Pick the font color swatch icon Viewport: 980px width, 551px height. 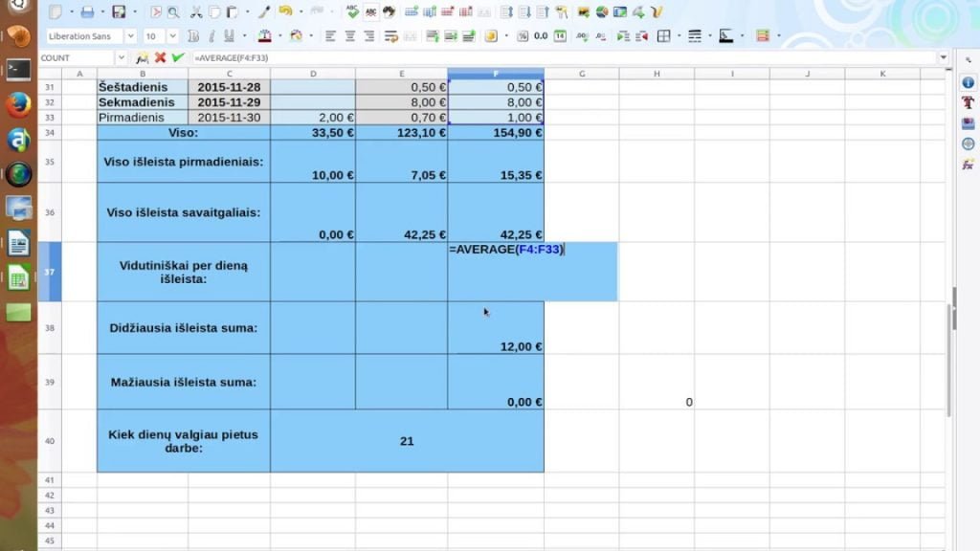pyautogui.click(x=265, y=36)
